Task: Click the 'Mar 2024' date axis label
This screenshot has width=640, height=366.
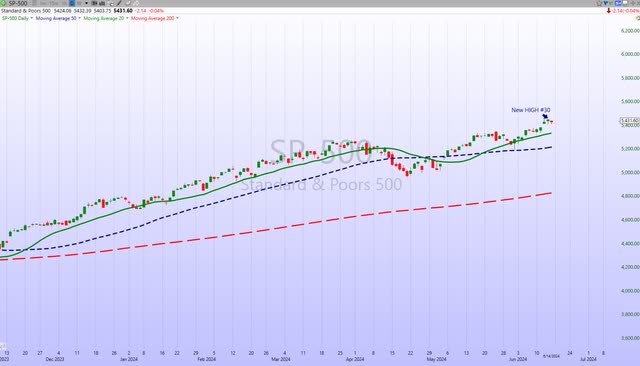Action: (x=281, y=359)
